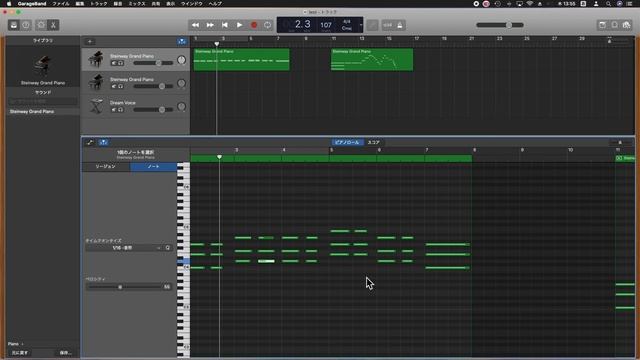This screenshot has width=640, height=360.
Task: Select first green Steinway Grand Piano region
Action: click(242, 60)
